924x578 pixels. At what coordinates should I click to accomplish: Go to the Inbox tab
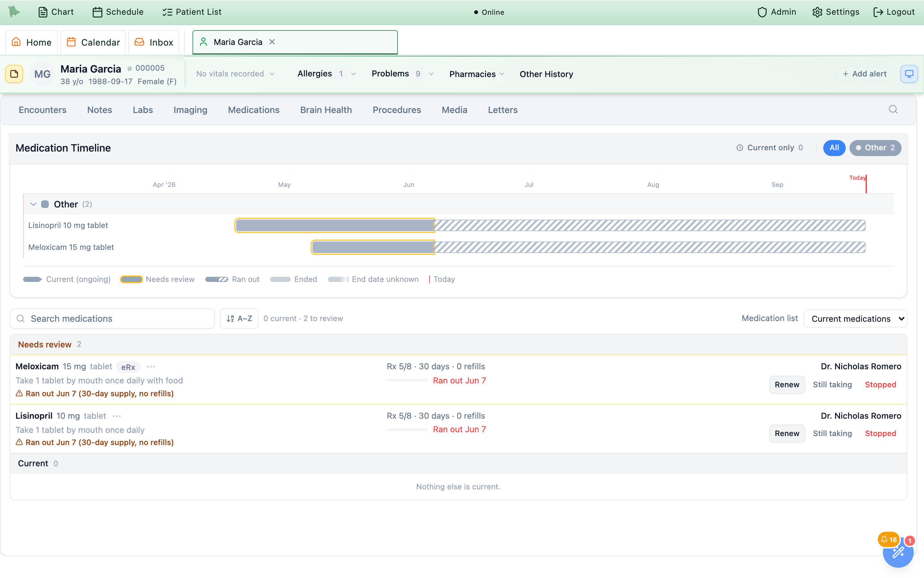[x=154, y=42]
